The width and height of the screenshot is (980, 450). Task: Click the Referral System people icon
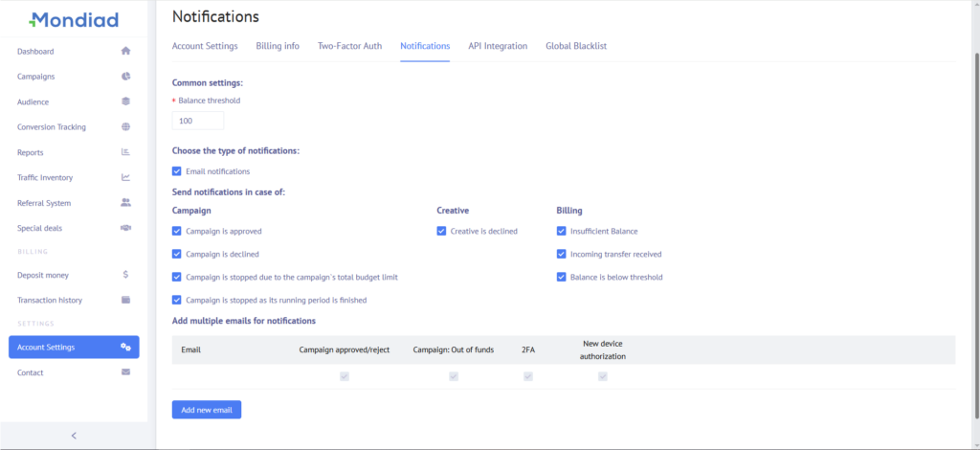pyautogui.click(x=125, y=203)
